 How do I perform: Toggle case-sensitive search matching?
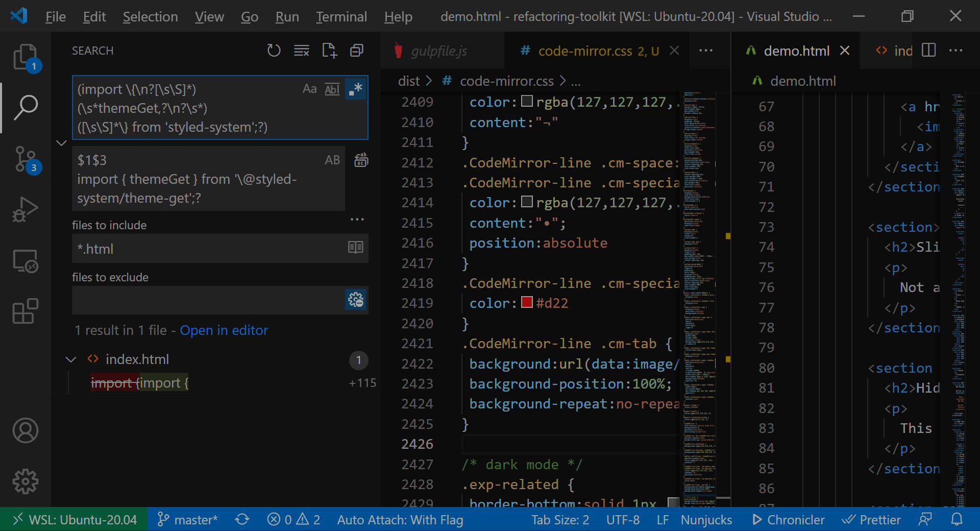[x=310, y=88]
